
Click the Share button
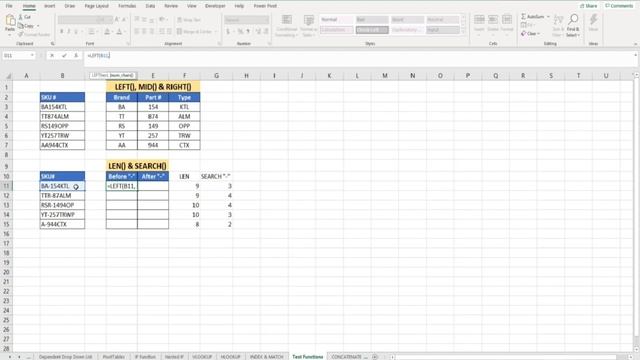point(589,6)
